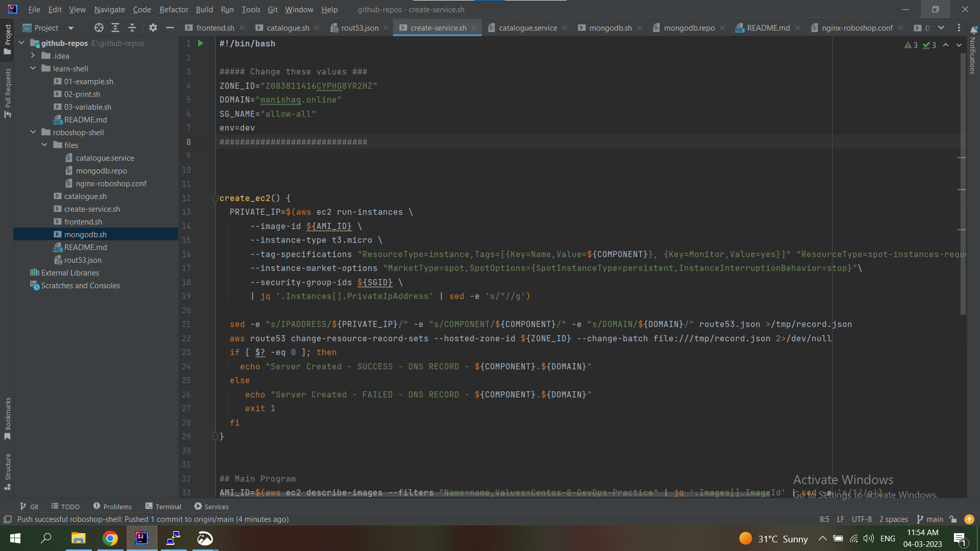The image size is (980, 551).
Task: Open the Project panel options gear
Action: [x=153, y=28]
